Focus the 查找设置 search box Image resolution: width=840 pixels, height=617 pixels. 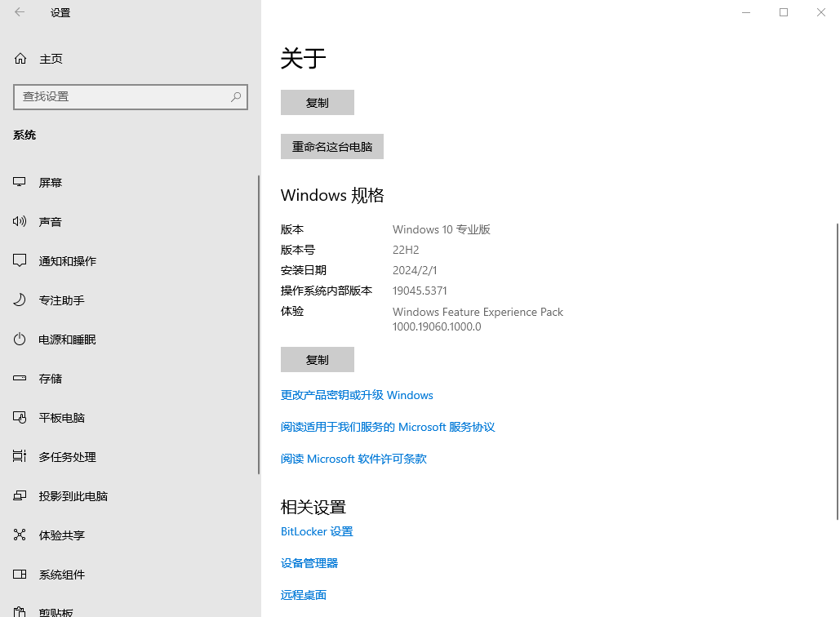(x=122, y=96)
